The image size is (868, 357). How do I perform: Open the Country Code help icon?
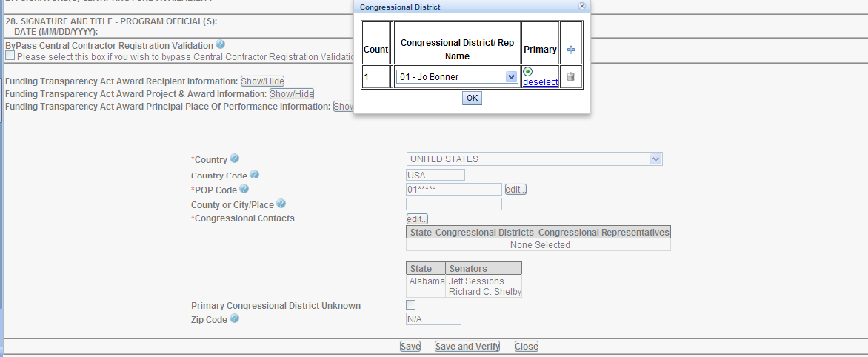click(254, 175)
